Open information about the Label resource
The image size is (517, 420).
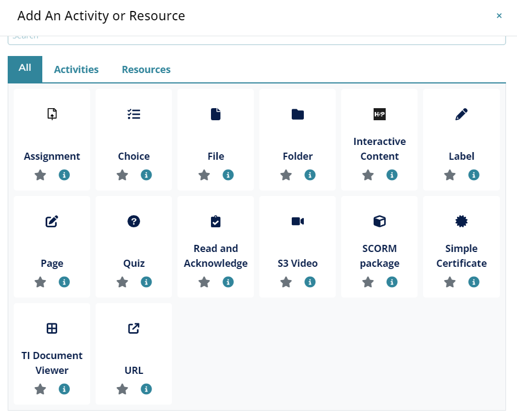click(474, 175)
